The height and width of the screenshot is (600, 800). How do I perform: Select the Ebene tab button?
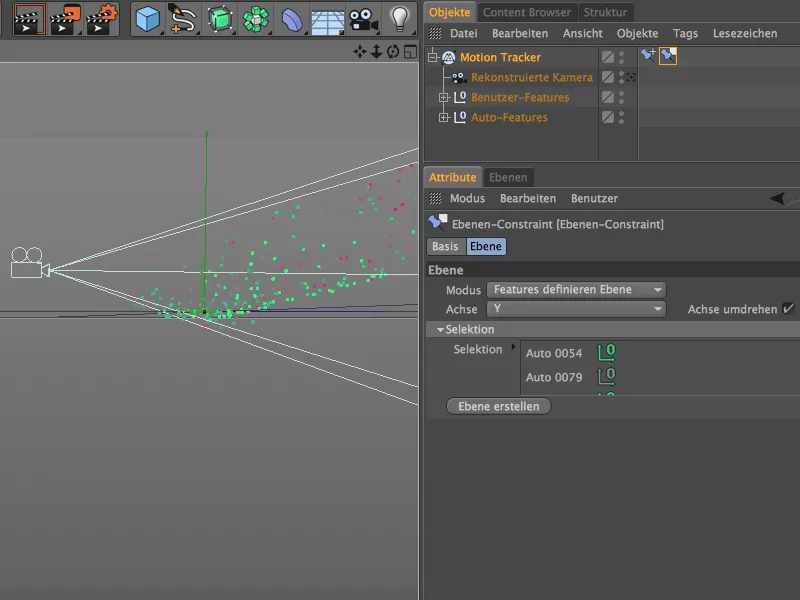click(486, 246)
